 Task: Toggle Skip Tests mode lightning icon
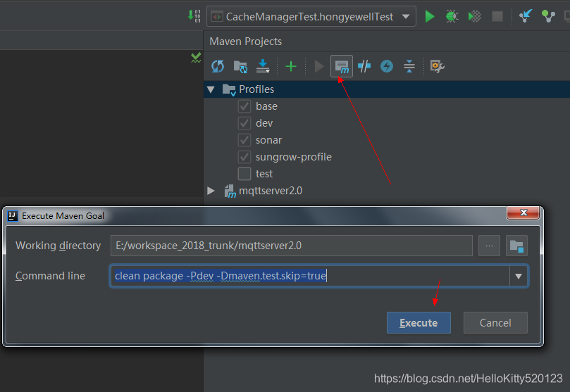click(x=386, y=66)
